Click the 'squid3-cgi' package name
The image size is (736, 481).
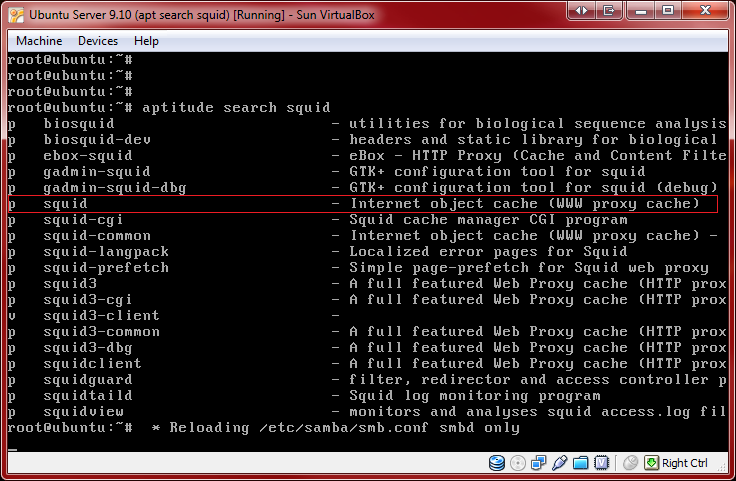(x=88, y=299)
